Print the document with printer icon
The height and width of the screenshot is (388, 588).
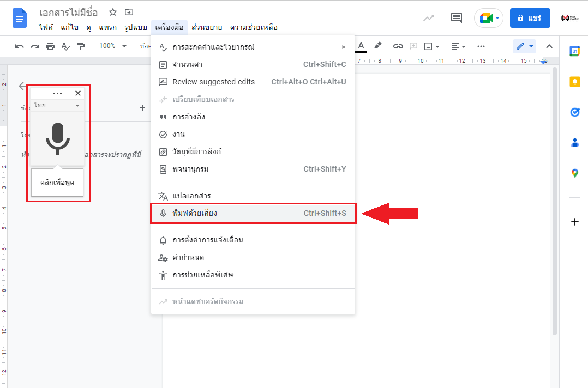50,46
